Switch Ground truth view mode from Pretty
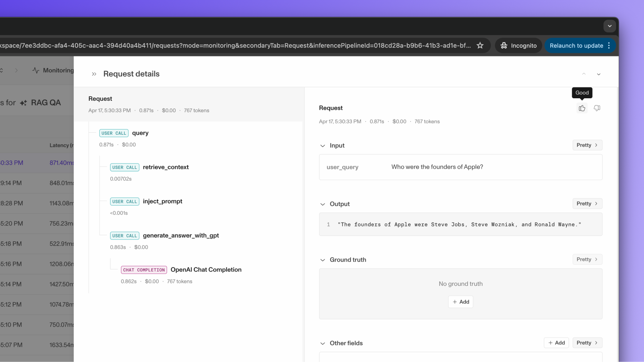644x362 pixels. click(x=587, y=259)
